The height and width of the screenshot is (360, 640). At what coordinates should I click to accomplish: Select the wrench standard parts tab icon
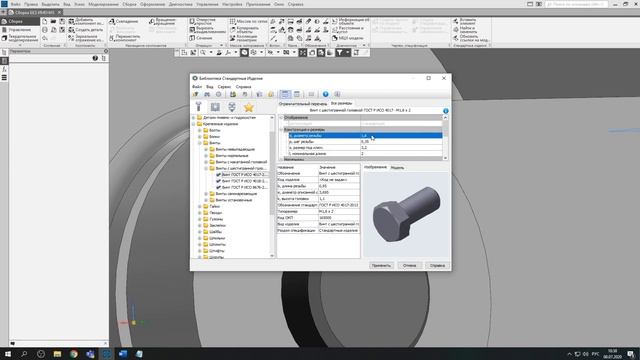[x=198, y=107]
